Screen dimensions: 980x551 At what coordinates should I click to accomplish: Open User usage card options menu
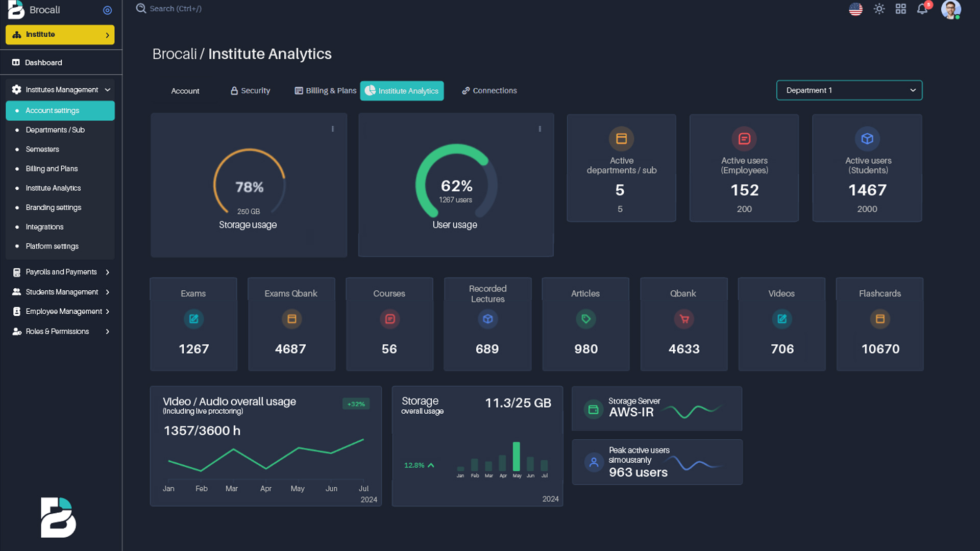click(540, 129)
